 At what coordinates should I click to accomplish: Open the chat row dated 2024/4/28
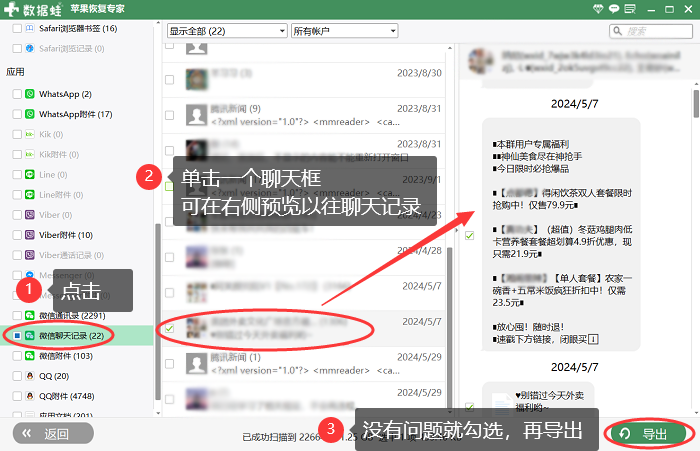(304, 257)
